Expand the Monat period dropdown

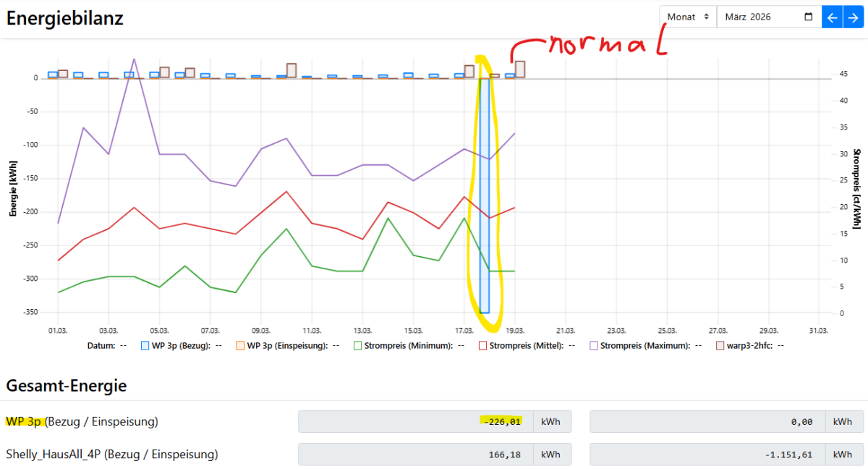point(687,17)
